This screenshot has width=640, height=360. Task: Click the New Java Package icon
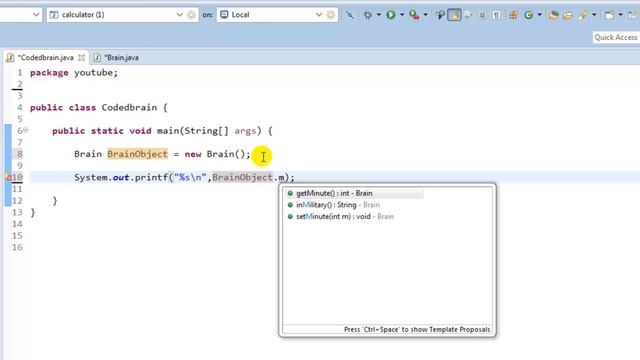(513, 15)
